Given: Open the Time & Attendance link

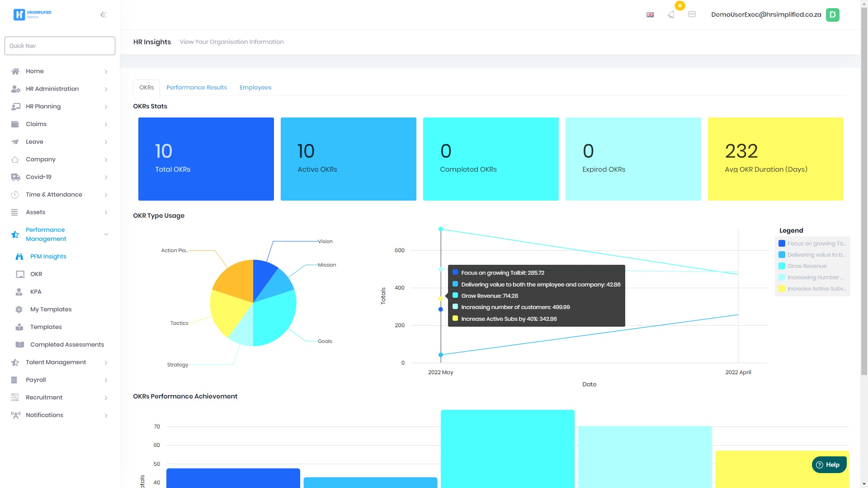Looking at the screenshot, I should click(54, 194).
